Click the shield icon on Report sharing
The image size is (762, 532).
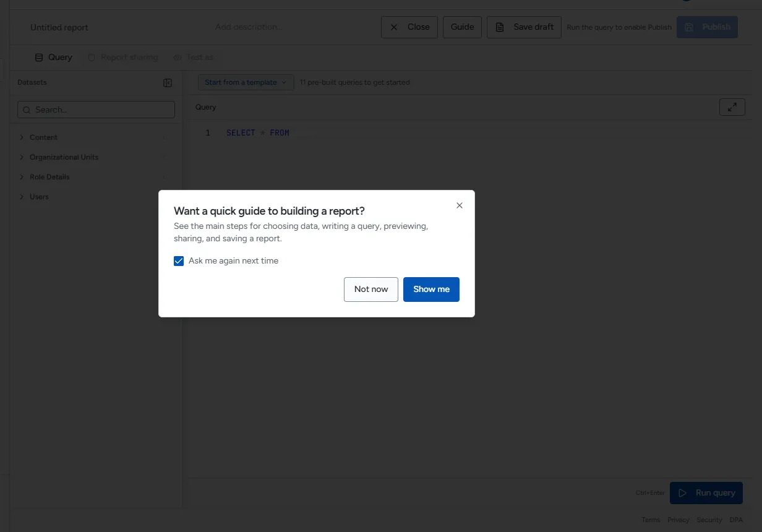click(x=92, y=58)
